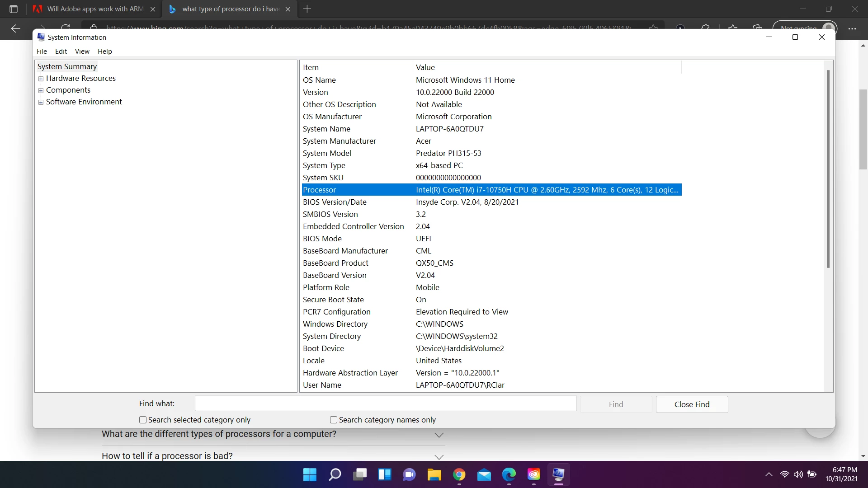Open the Edge tab actions menu icon
This screenshot has width=868, height=488.
point(14,9)
